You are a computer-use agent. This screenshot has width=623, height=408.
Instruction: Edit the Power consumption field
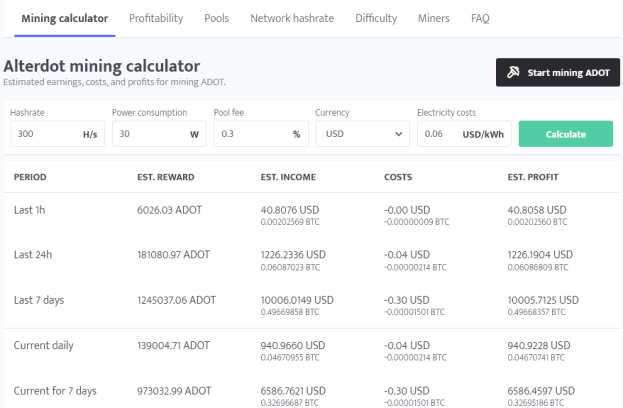(x=159, y=134)
